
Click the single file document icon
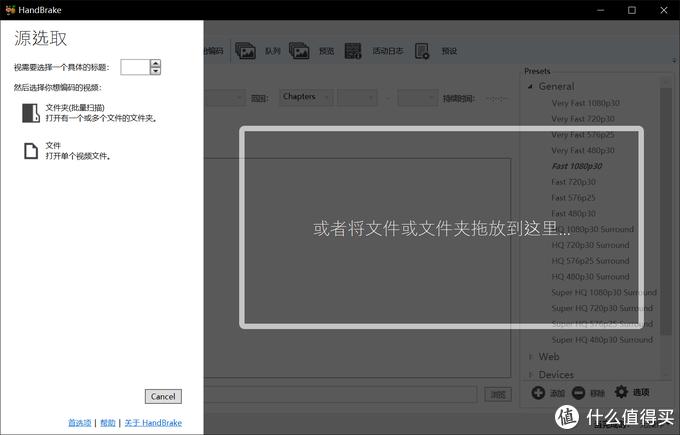click(31, 151)
